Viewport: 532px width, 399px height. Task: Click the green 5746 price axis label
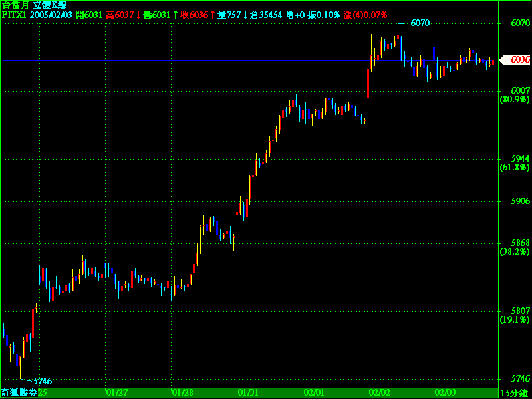[520, 378]
